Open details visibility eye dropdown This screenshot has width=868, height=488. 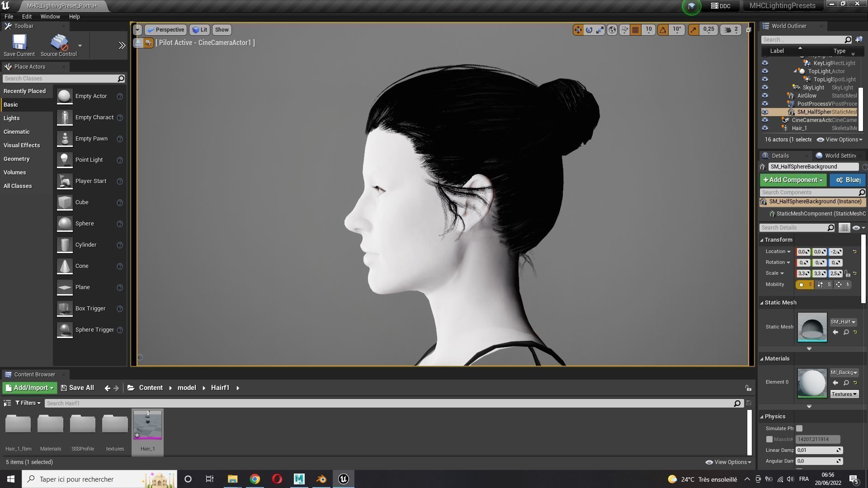pyautogui.click(x=858, y=228)
